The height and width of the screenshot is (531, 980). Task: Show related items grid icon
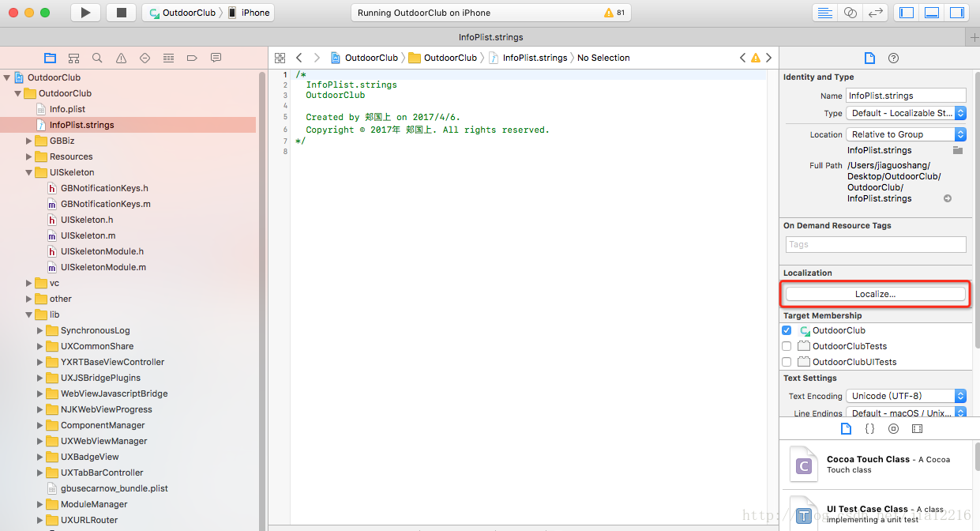click(x=280, y=58)
